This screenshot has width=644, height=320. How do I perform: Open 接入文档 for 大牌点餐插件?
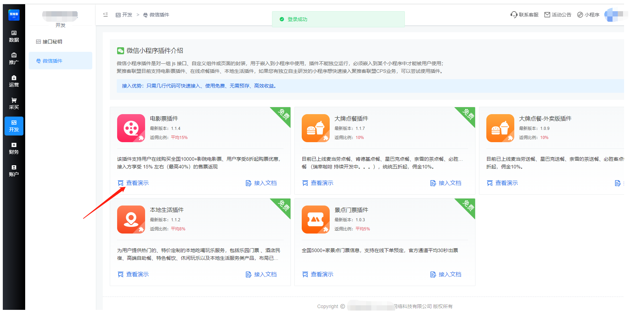[x=446, y=183]
